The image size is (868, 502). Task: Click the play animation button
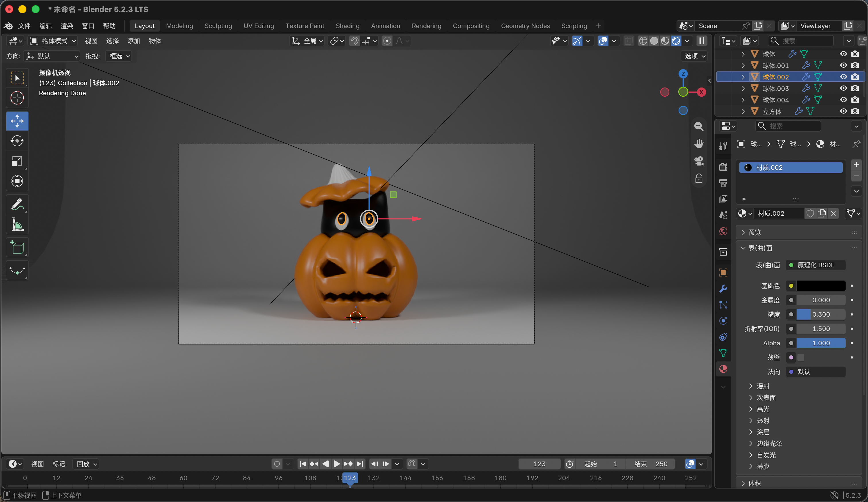pyautogui.click(x=336, y=464)
